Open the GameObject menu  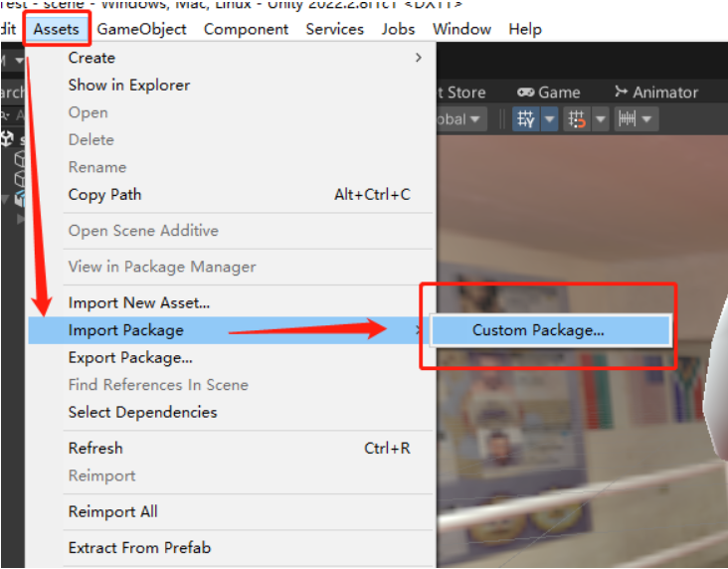tap(141, 29)
